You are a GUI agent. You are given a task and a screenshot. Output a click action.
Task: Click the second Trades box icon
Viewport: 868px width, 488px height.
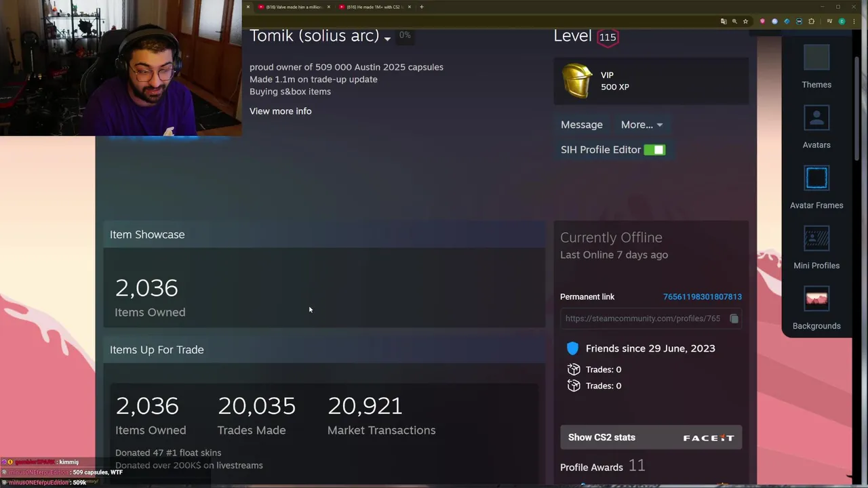pos(574,386)
